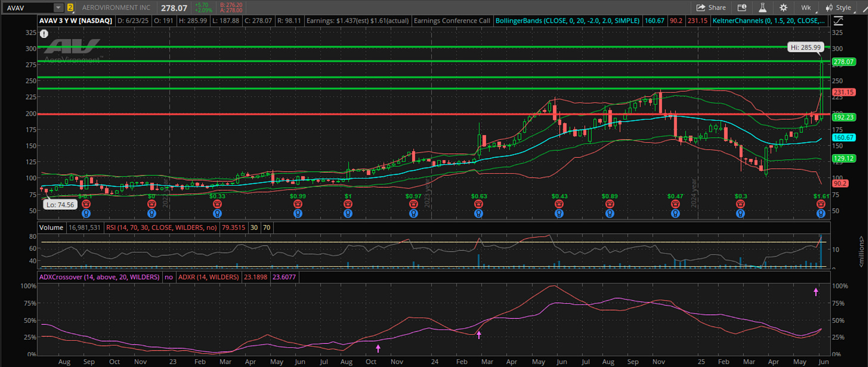Click the blue lightbulb icon below $0.33 earnings
868x367 pixels.
pyautogui.click(x=218, y=213)
